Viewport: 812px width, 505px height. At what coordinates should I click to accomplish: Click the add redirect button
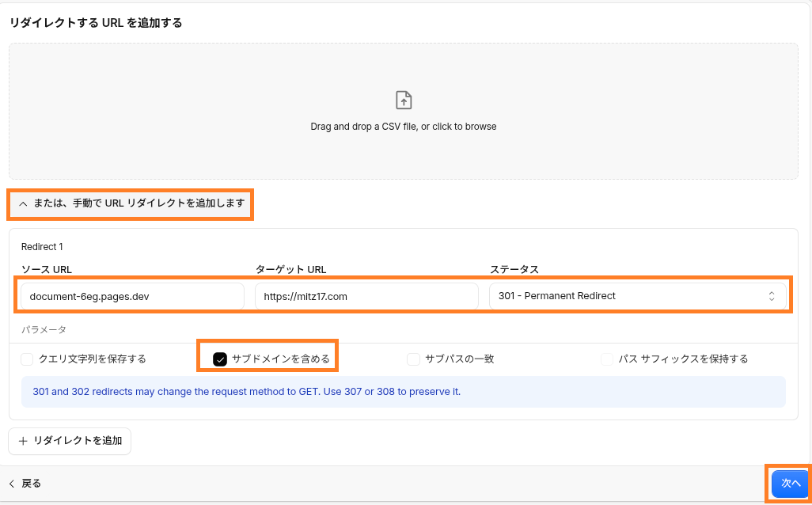click(x=70, y=441)
